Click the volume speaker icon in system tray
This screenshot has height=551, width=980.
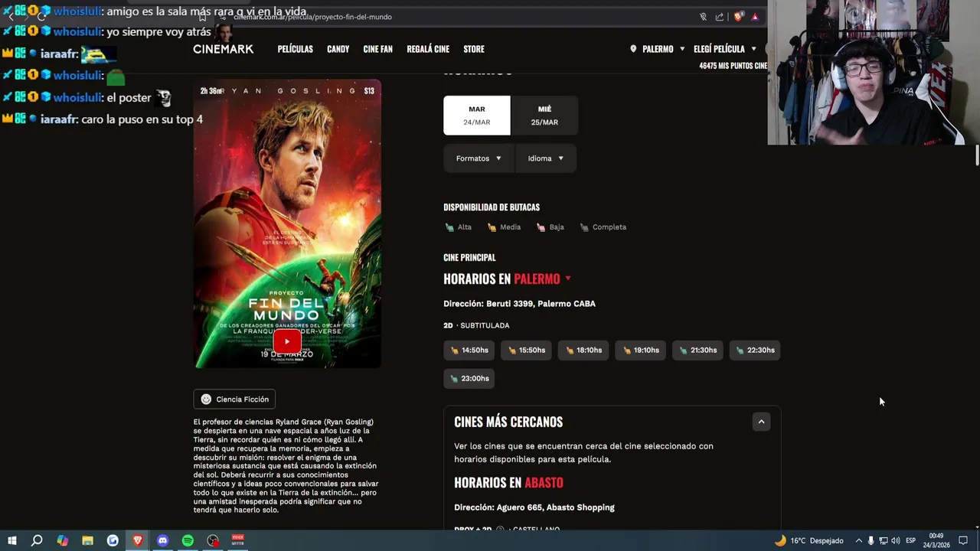point(895,540)
